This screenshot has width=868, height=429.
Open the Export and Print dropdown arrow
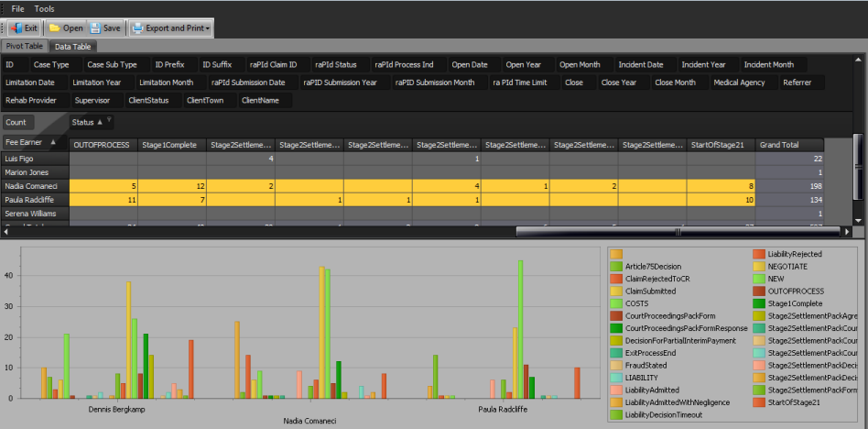(x=209, y=28)
